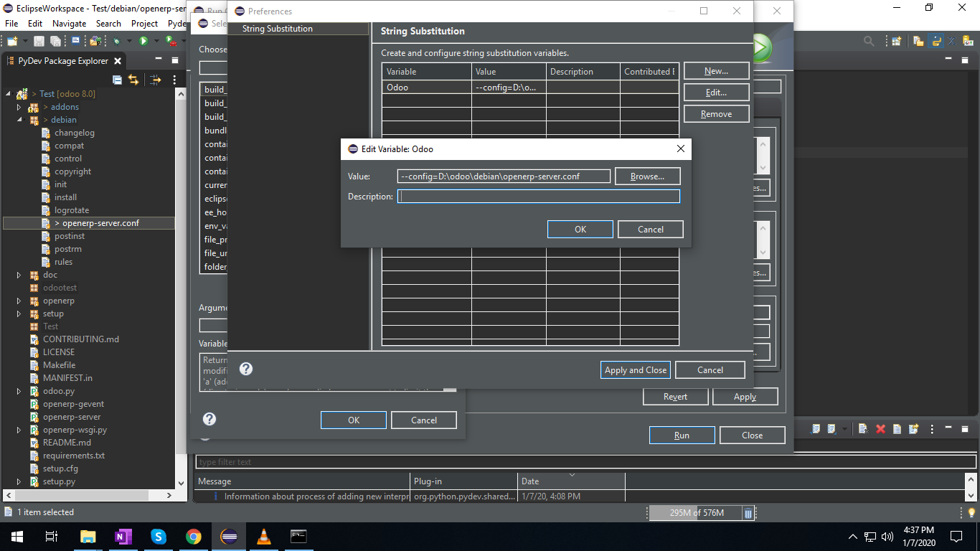Open the File menu
The width and height of the screenshot is (980, 551).
[x=11, y=23]
